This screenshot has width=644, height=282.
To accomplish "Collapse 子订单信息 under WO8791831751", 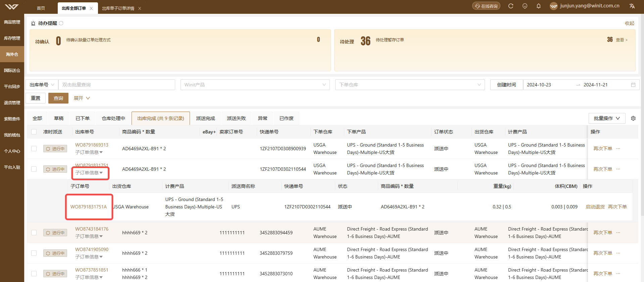I will click(x=89, y=173).
